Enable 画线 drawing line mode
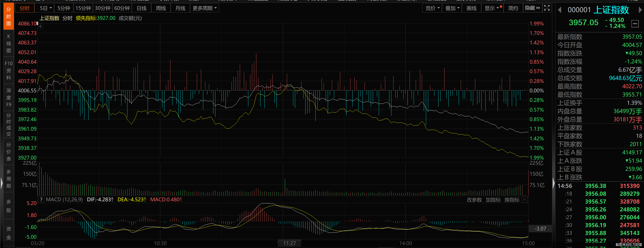644x248 pixels. pos(471,8)
